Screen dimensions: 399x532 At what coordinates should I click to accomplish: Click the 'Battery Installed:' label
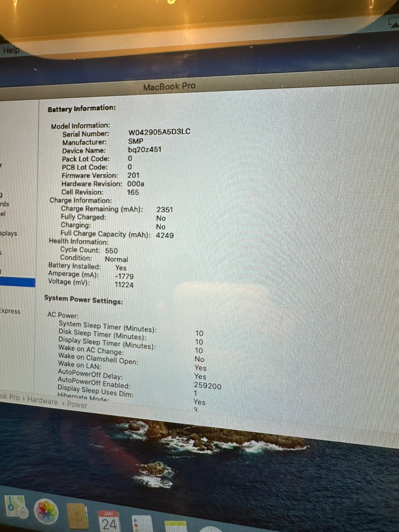pos(74,266)
